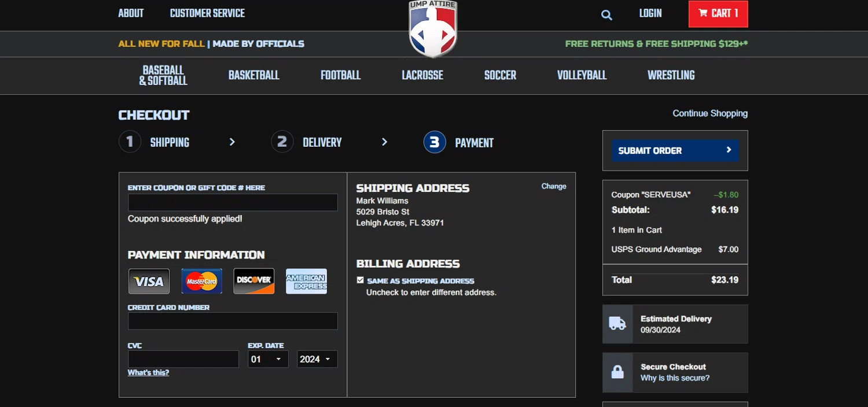Click Continue Shopping link
868x407 pixels.
click(710, 113)
